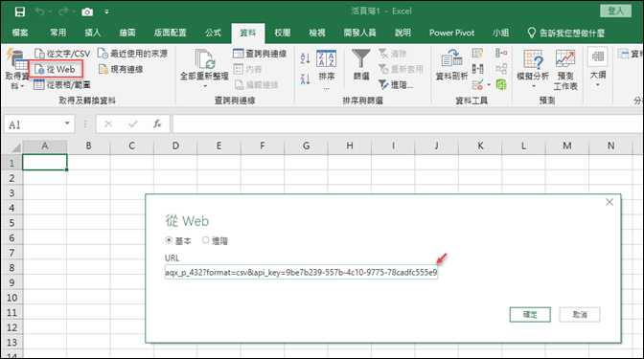Switch to the 小組 tab
Viewport: 644px width, 359px height.
pos(500,33)
